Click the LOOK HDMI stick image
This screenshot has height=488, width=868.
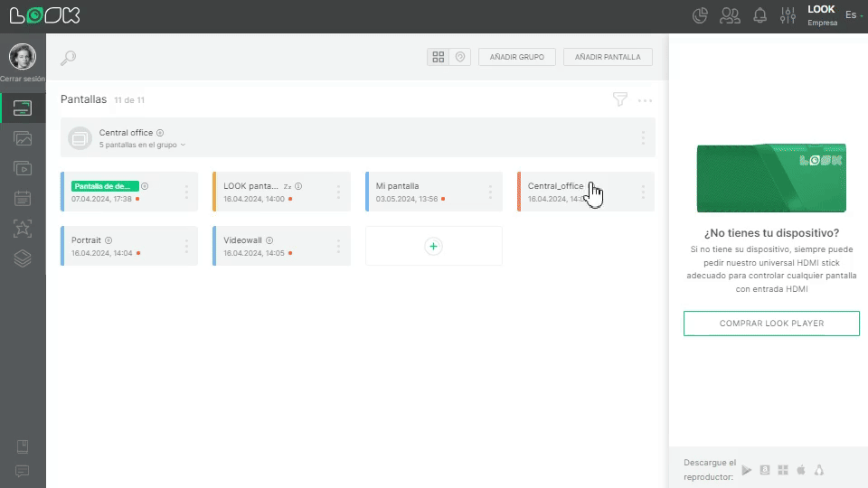[x=771, y=178]
